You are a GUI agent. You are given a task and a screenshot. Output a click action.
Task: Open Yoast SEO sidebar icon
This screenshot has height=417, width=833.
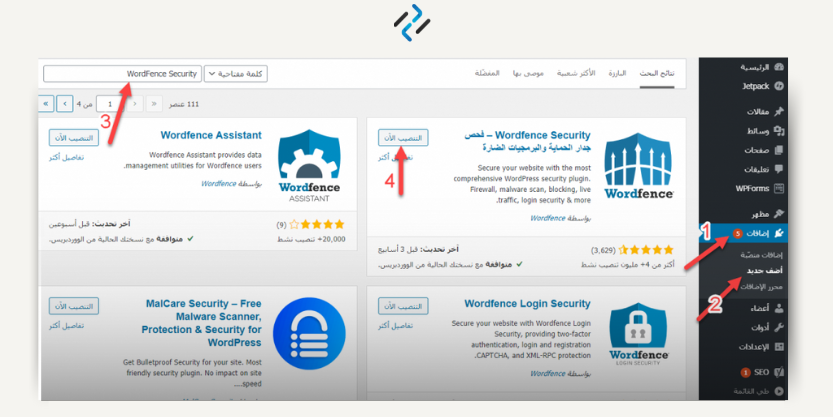pos(779,372)
